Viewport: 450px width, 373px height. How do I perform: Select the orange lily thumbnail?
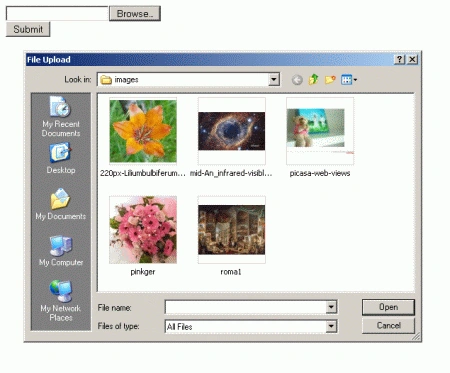point(143,131)
